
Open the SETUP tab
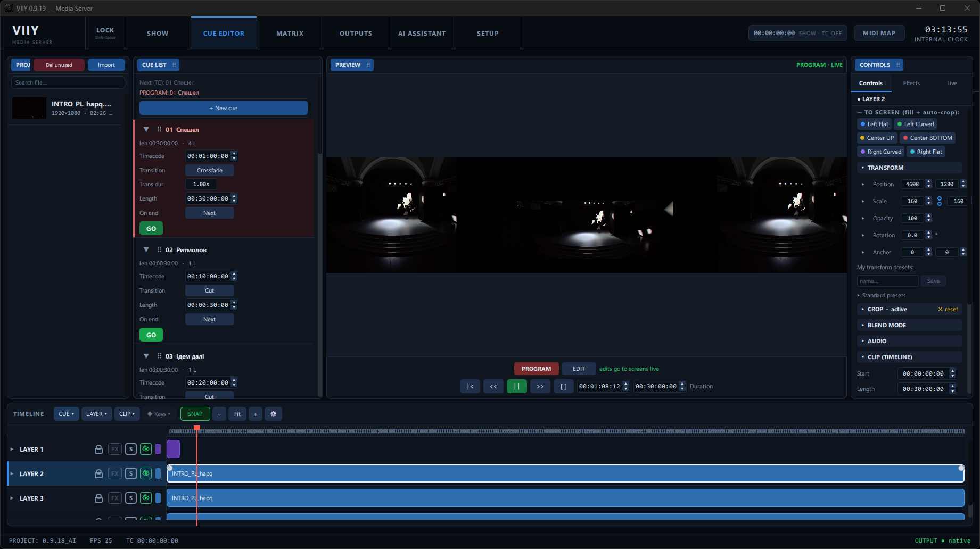point(488,33)
